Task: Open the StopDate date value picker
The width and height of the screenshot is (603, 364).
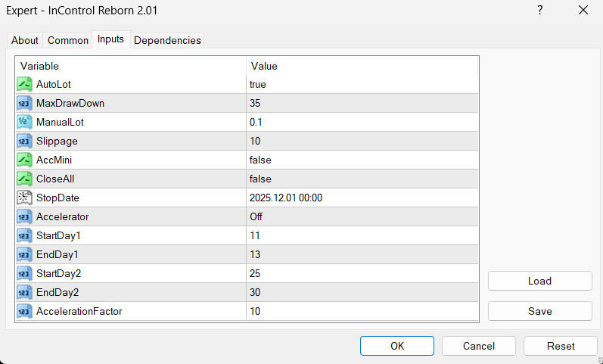Action: point(362,198)
